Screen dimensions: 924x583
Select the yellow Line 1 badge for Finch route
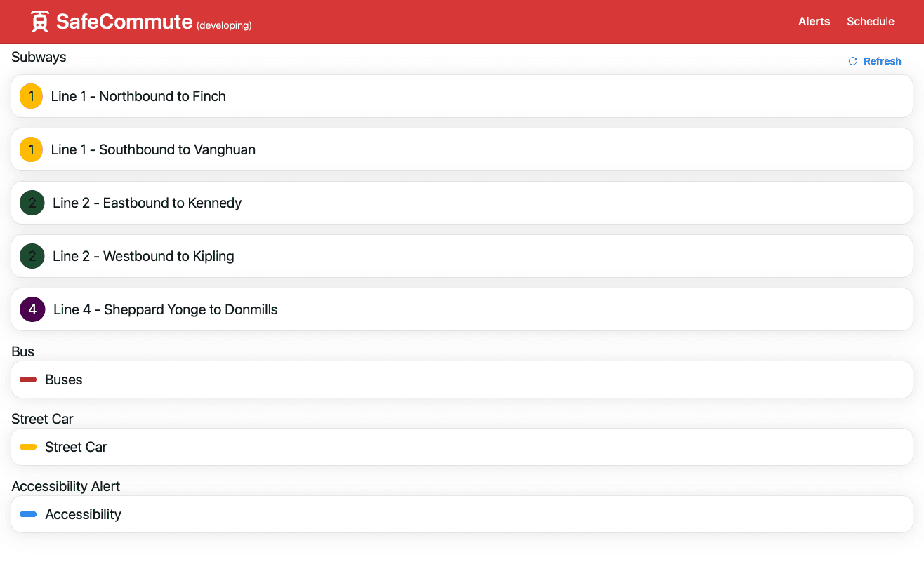tap(31, 96)
